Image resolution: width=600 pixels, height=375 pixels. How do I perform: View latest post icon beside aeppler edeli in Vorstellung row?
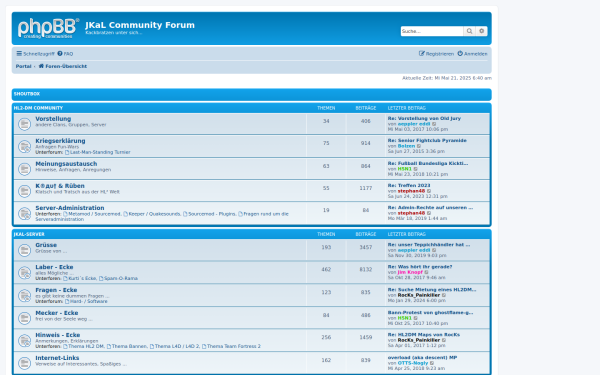tap(434, 124)
